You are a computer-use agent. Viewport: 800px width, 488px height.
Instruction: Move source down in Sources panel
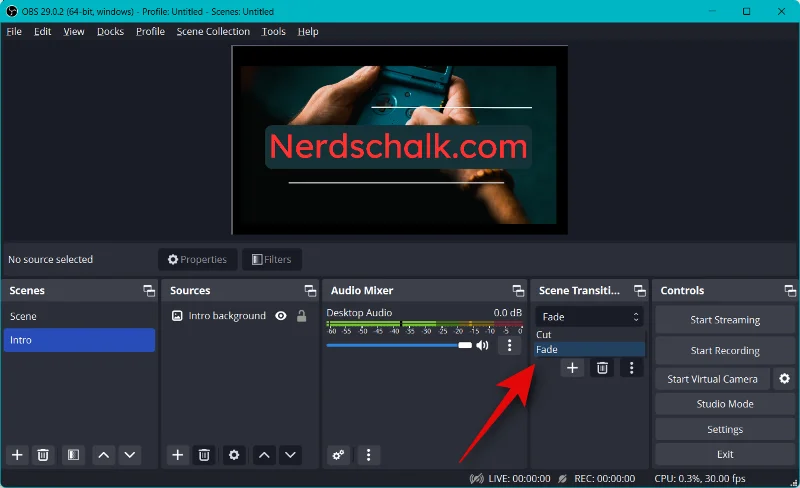coord(290,454)
